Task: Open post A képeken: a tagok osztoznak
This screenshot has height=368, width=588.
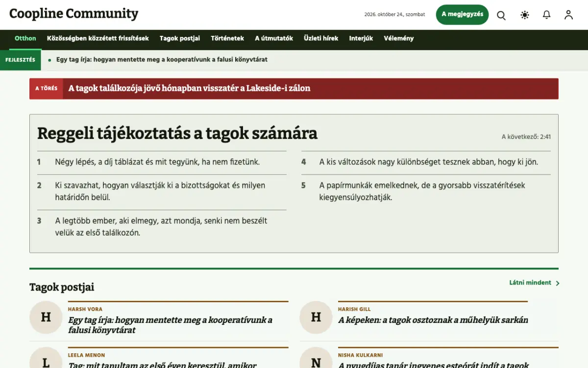Action: point(433,320)
